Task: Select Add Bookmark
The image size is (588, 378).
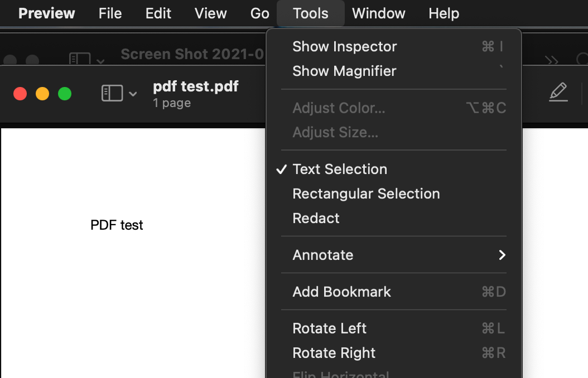Action: pos(341,292)
